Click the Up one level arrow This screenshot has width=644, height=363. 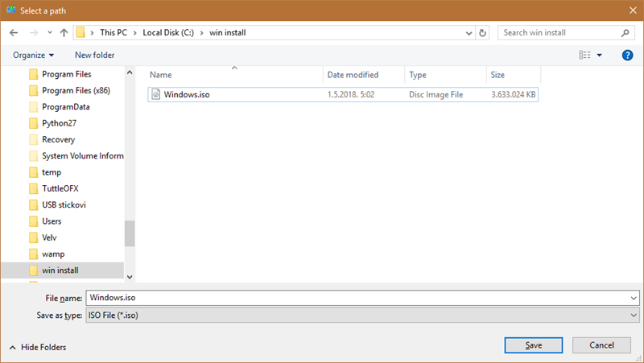tap(64, 33)
